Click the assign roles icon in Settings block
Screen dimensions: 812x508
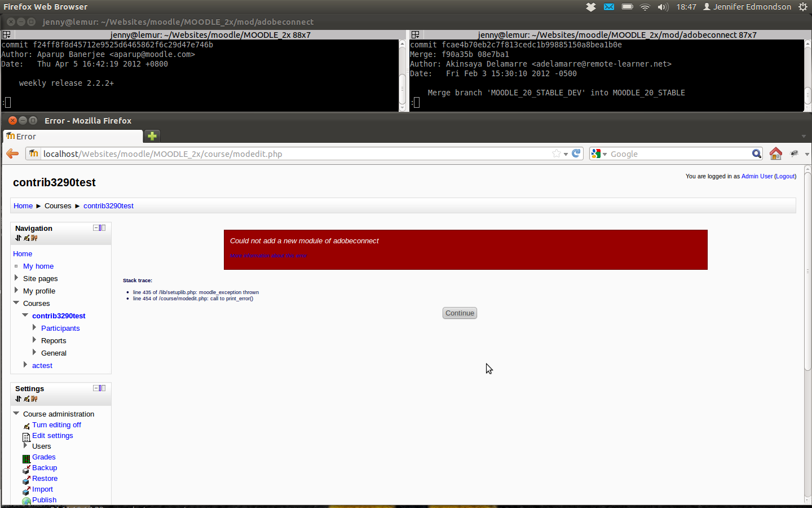tap(34, 399)
